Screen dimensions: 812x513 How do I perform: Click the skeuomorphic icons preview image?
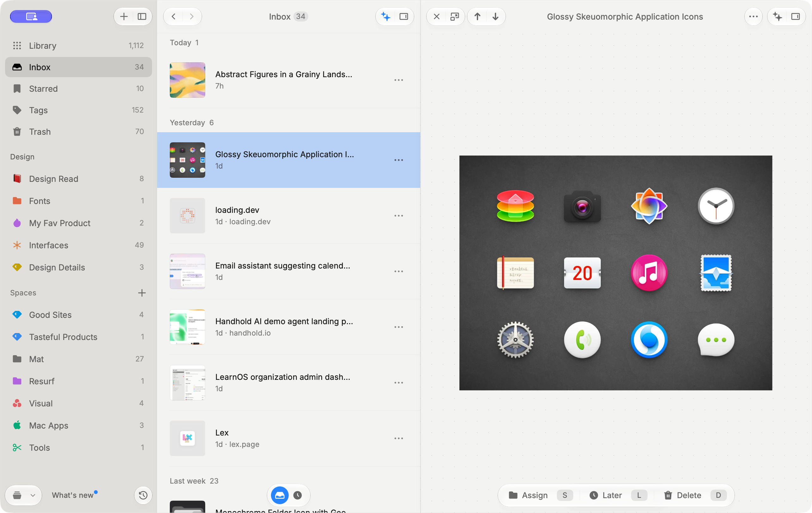click(x=615, y=273)
